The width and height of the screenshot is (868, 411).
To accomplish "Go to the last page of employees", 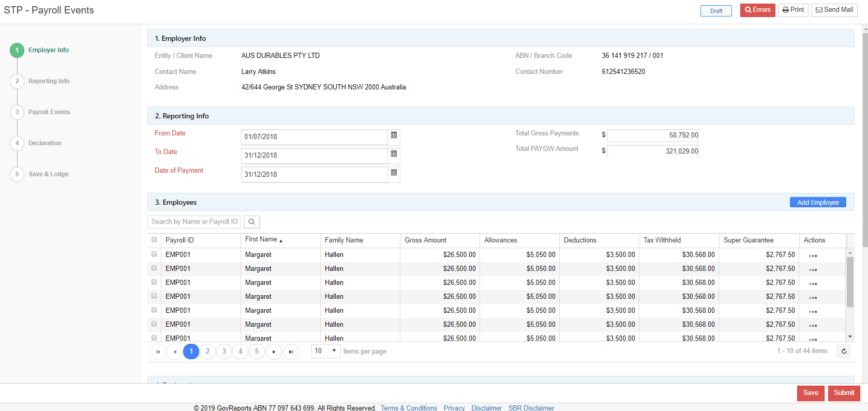I will pyautogui.click(x=291, y=352).
